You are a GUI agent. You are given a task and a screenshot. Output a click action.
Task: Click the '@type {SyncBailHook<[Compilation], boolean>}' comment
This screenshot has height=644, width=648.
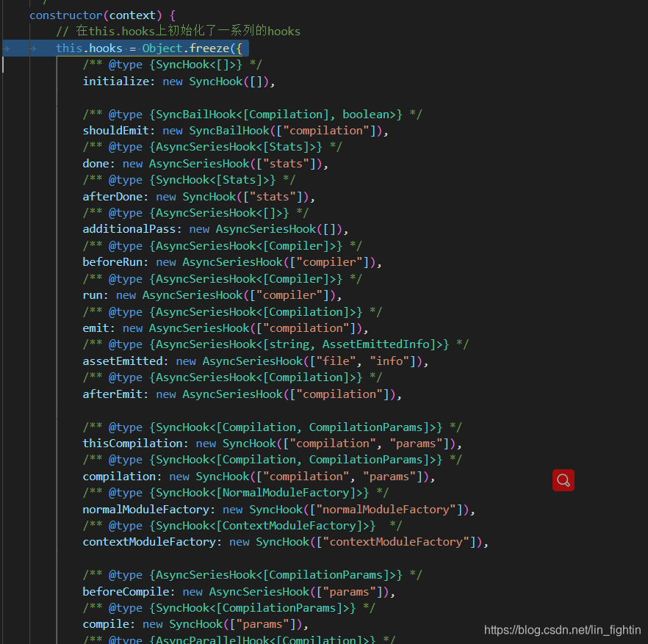[x=252, y=115]
